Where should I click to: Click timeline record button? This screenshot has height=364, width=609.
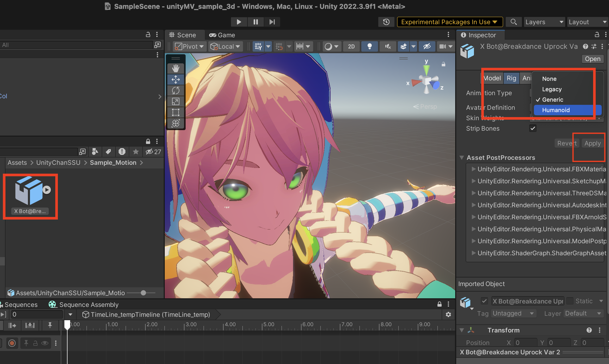pyautogui.click(x=12, y=343)
